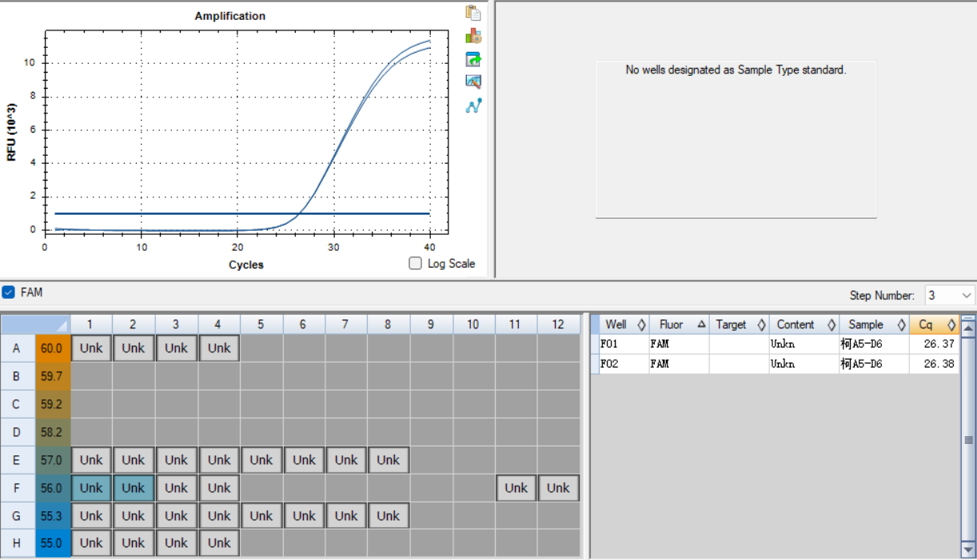The image size is (977, 560).
Task: Click the 59.7 temperature cell of row B
Action: click(x=52, y=376)
